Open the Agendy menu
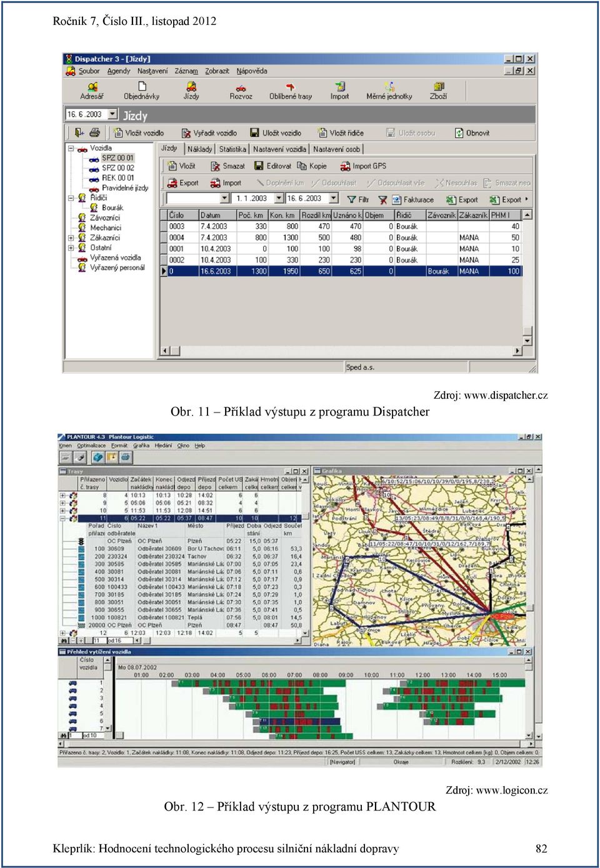 click(119, 71)
